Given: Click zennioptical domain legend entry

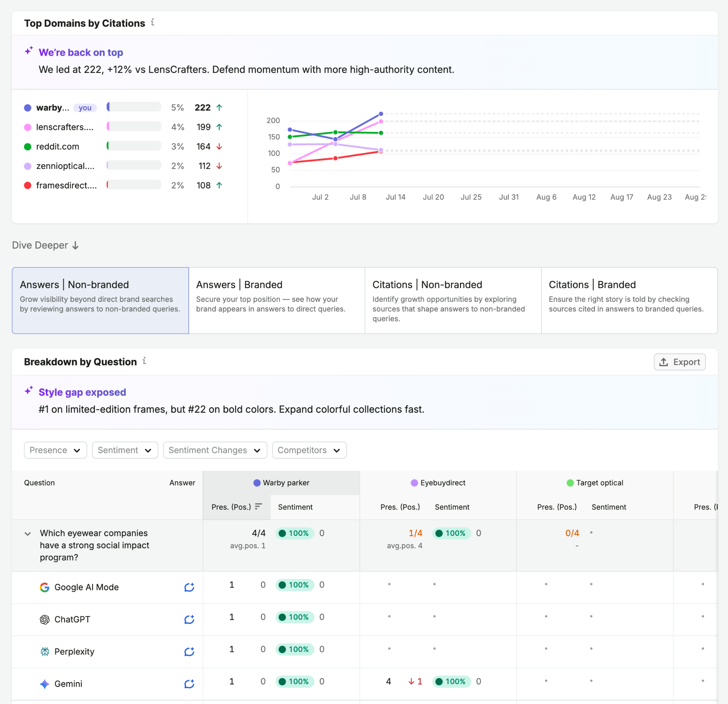Looking at the screenshot, I should [x=65, y=166].
